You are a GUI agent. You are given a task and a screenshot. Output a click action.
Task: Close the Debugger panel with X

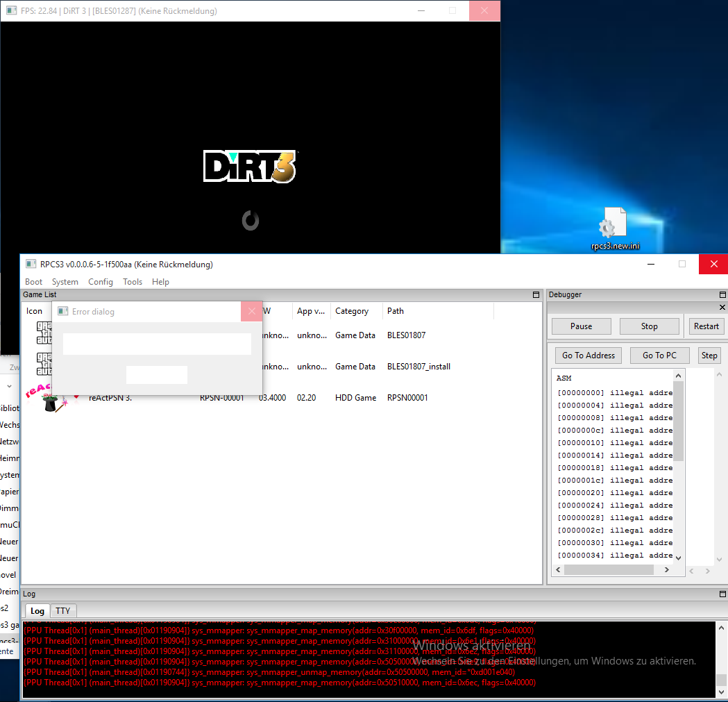pos(722,307)
